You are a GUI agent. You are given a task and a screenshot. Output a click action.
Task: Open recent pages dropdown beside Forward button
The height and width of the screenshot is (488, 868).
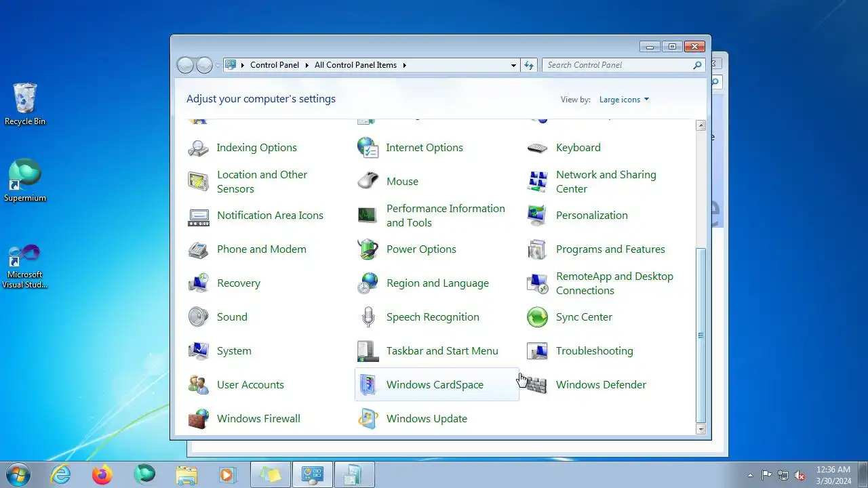[x=218, y=65]
